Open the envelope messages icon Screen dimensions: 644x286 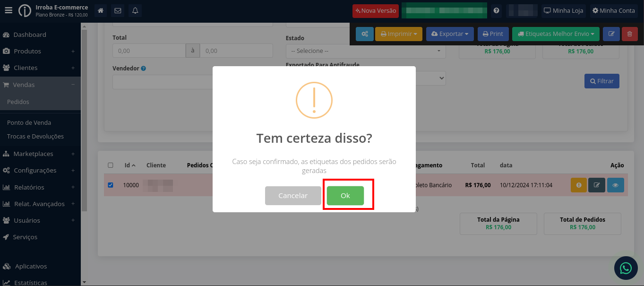pyautogui.click(x=118, y=10)
